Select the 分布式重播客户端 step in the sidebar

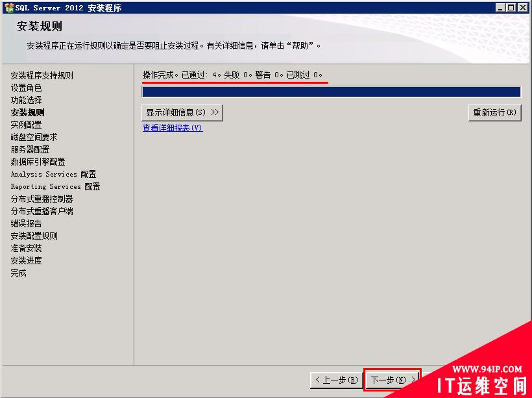point(42,211)
